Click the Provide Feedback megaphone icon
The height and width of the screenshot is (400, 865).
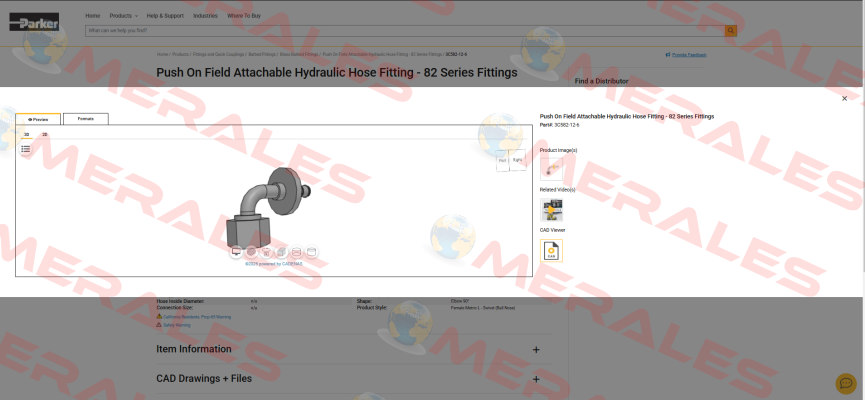668,55
